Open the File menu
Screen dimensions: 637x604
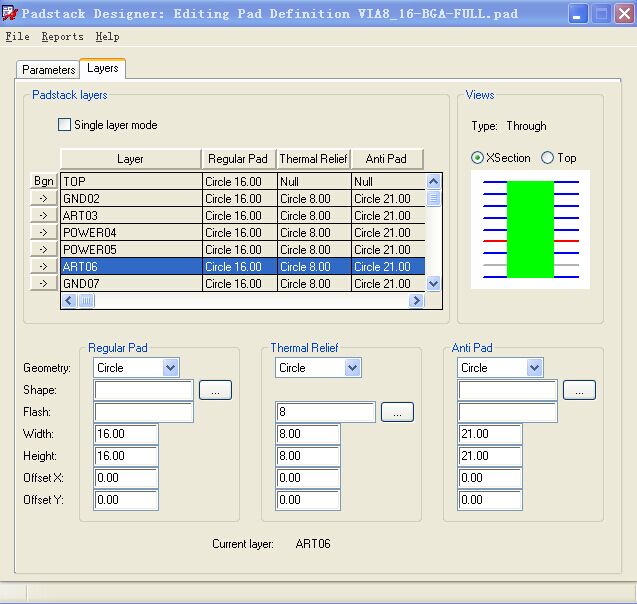17,36
